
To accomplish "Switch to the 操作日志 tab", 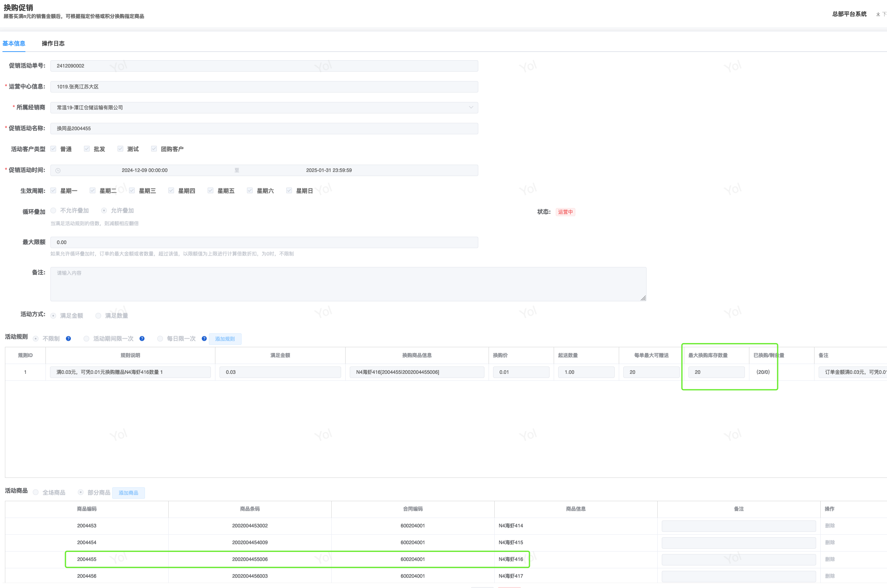I will (53, 43).
